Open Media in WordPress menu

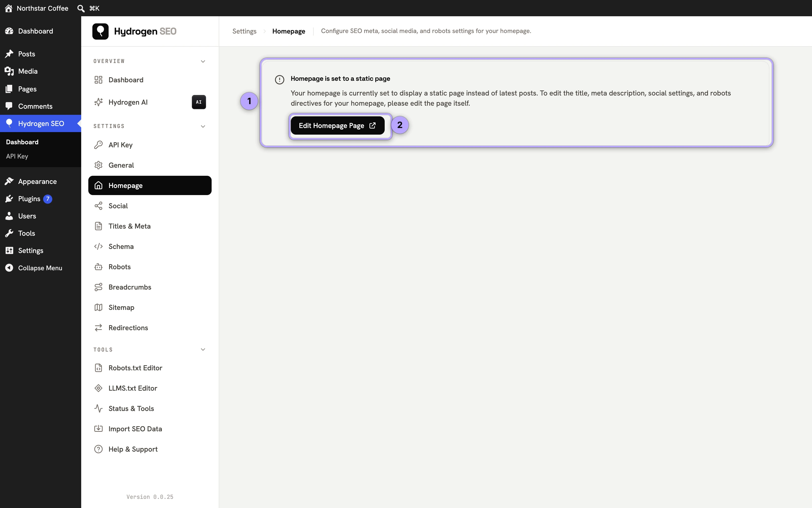[41, 71]
